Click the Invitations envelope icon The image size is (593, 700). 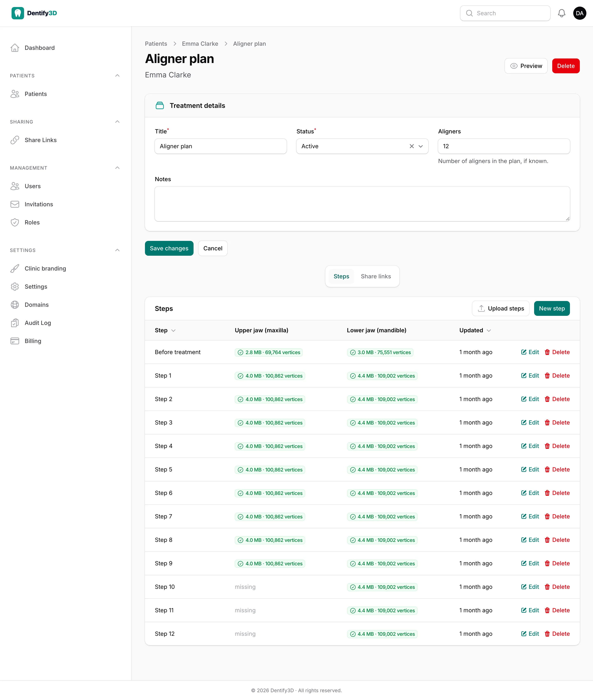[x=15, y=204]
